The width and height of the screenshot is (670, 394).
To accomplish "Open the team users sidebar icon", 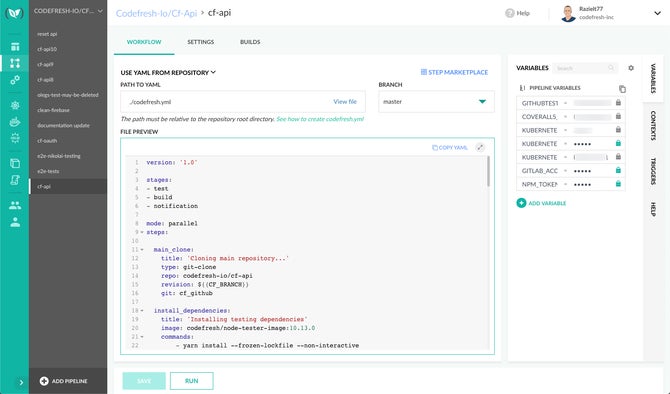I will tap(15, 205).
